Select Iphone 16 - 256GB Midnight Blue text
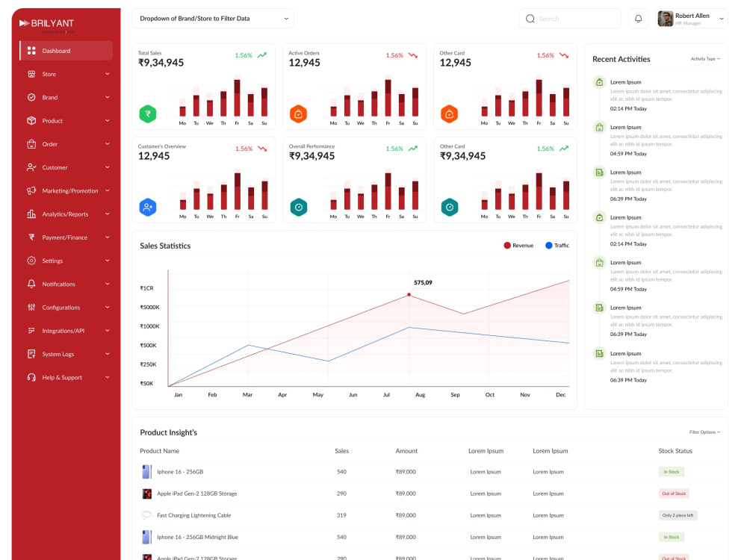The image size is (747, 560). pos(198,537)
